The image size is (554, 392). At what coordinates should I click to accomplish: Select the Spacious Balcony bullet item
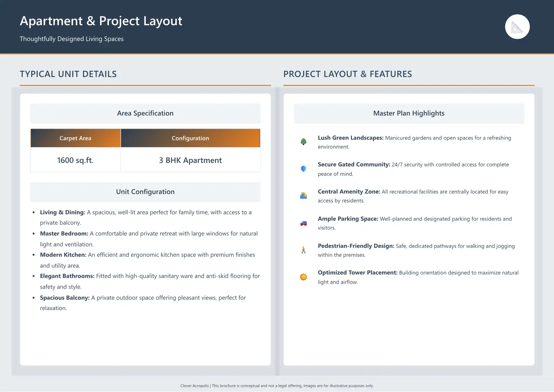143,302
